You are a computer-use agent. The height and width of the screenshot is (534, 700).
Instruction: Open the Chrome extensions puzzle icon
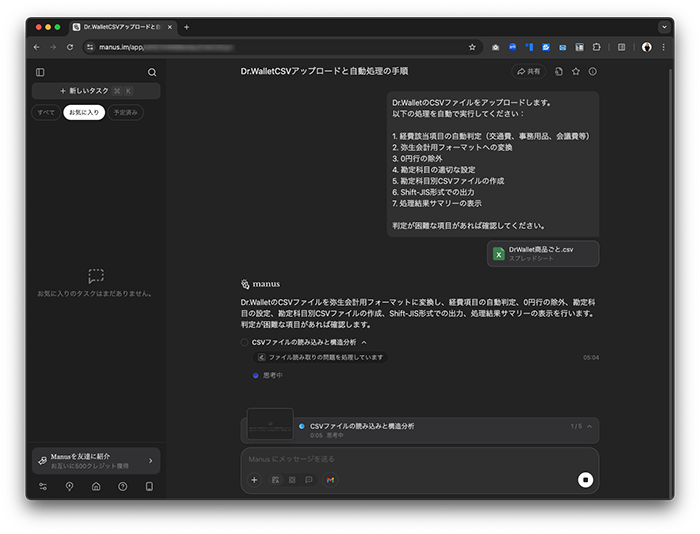click(x=596, y=47)
